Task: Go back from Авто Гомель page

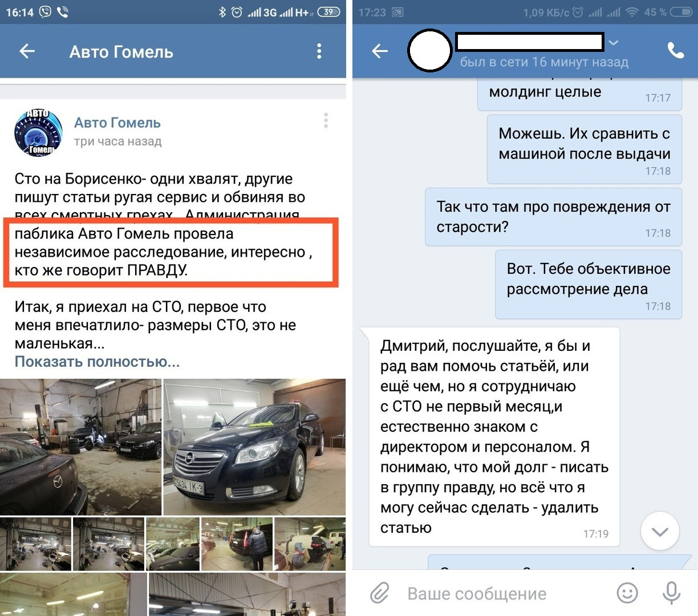Action: 27,51
